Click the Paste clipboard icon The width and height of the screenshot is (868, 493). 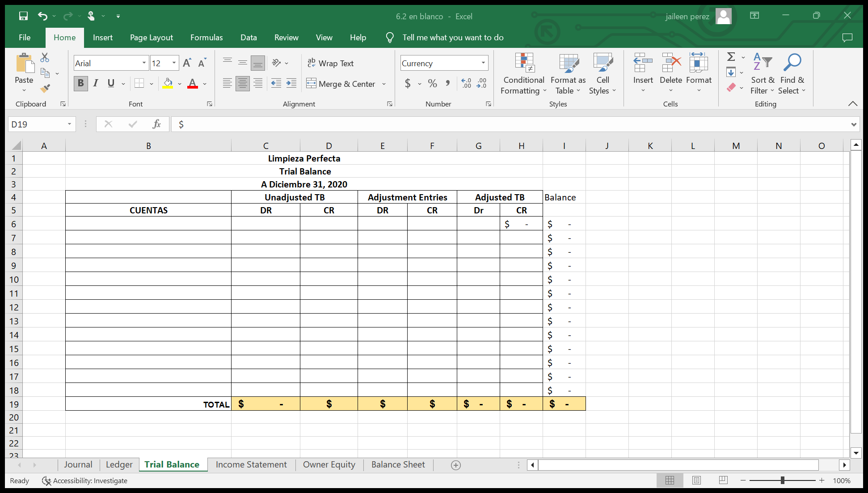coord(25,64)
